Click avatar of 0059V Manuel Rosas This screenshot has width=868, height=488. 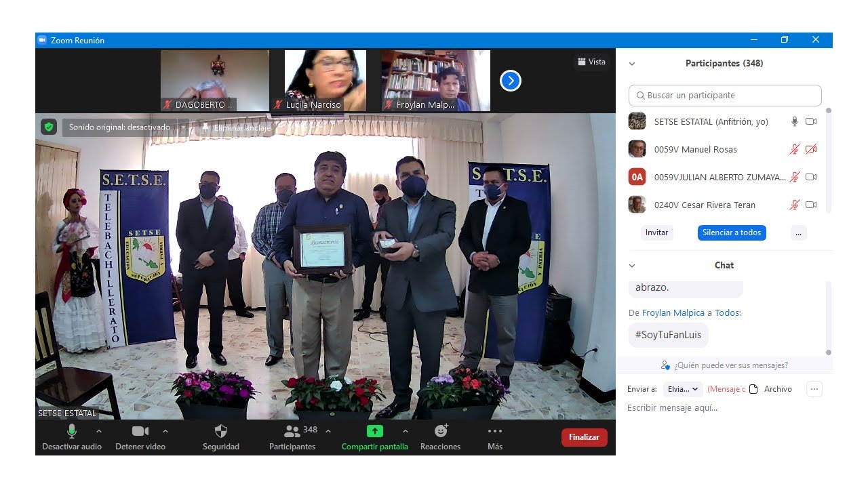(637, 149)
